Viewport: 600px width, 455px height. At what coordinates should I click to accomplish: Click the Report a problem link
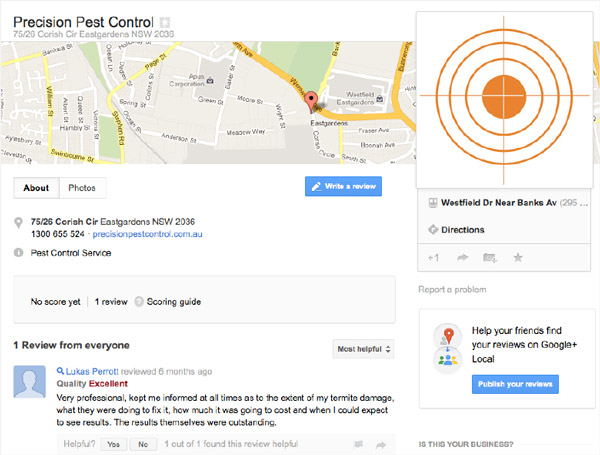452,290
